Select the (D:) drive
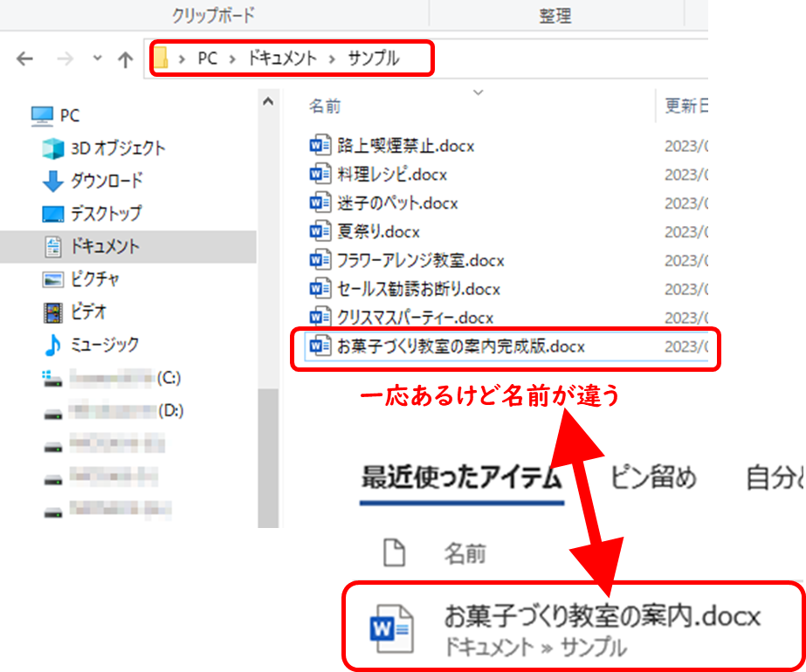Screen dimensions: 806x672 tap(126, 410)
